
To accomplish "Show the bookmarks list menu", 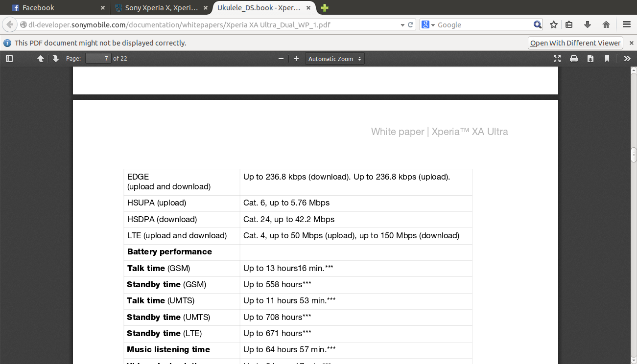I will pyautogui.click(x=569, y=25).
